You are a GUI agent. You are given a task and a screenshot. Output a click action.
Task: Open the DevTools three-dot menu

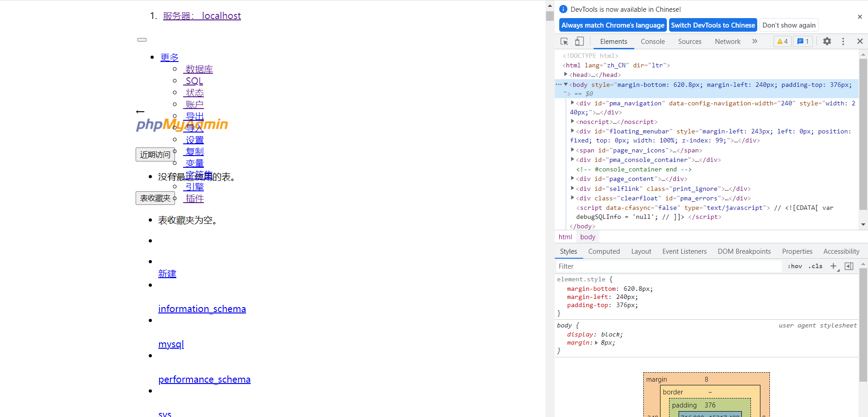point(843,41)
